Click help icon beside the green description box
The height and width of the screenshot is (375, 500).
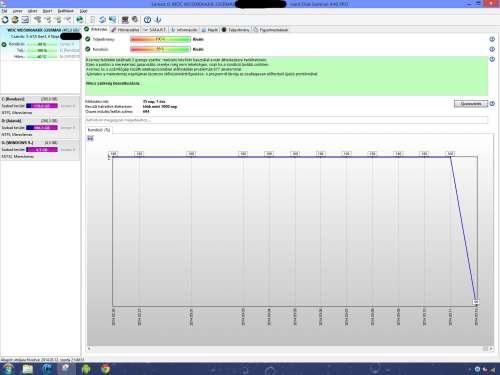(492, 59)
